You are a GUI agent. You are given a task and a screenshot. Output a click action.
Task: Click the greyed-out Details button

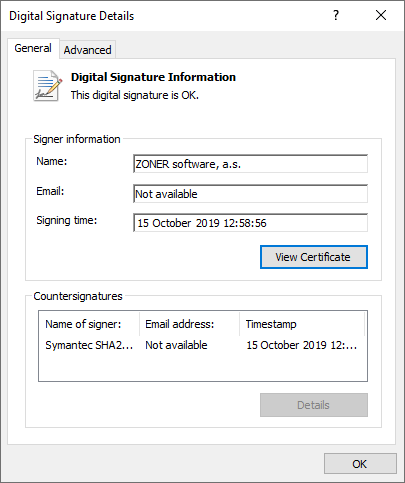[314, 405]
